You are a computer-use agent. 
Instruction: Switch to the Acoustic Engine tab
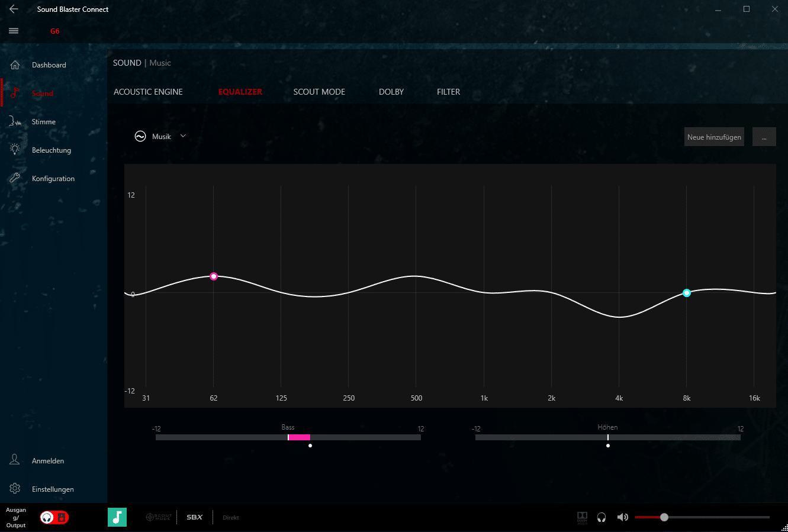[148, 92]
